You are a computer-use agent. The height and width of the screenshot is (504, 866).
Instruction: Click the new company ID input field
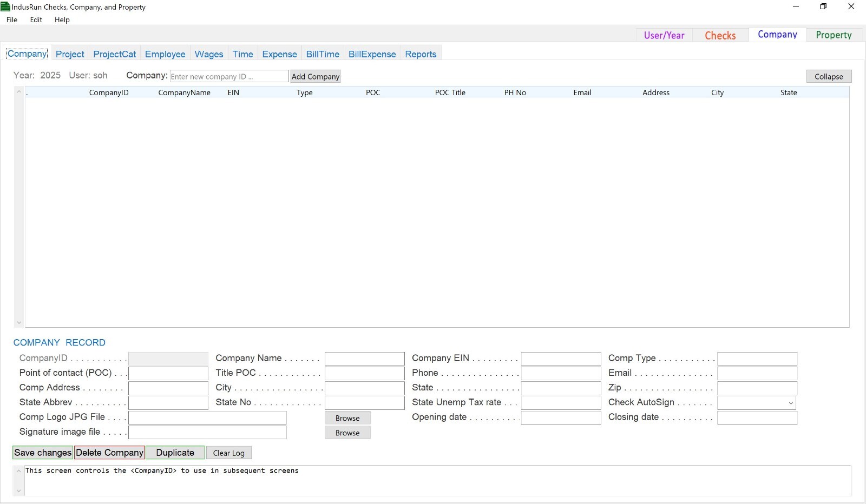[x=229, y=76]
